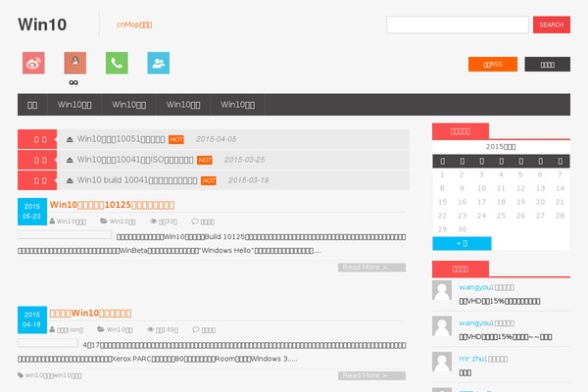The height and width of the screenshot is (392, 588).
Task: Click Read More on the 04-18 article
Action: click(x=371, y=375)
